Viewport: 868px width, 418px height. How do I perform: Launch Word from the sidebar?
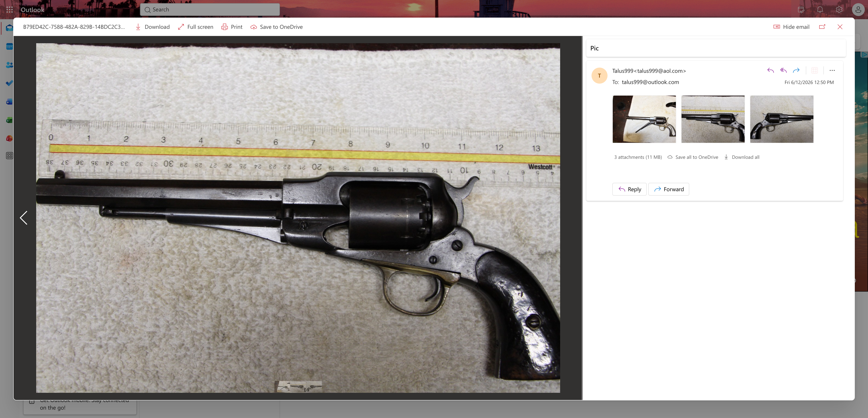(x=9, y=101)
